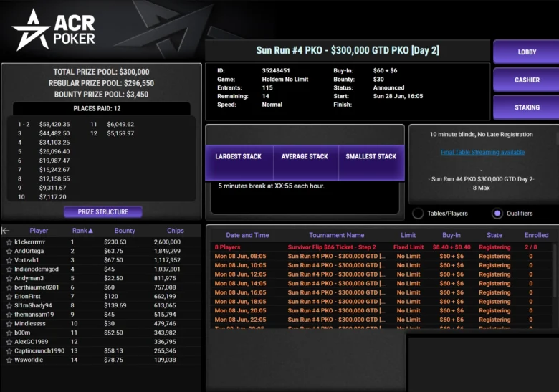Star player berthiaume0201
Viewport: 559px width, 392px height.
tap(9, 287)
